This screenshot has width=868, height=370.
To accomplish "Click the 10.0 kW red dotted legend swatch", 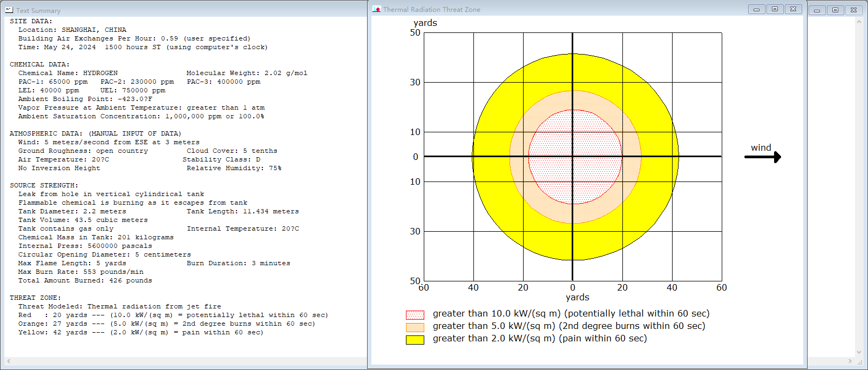I will point(415,315).
